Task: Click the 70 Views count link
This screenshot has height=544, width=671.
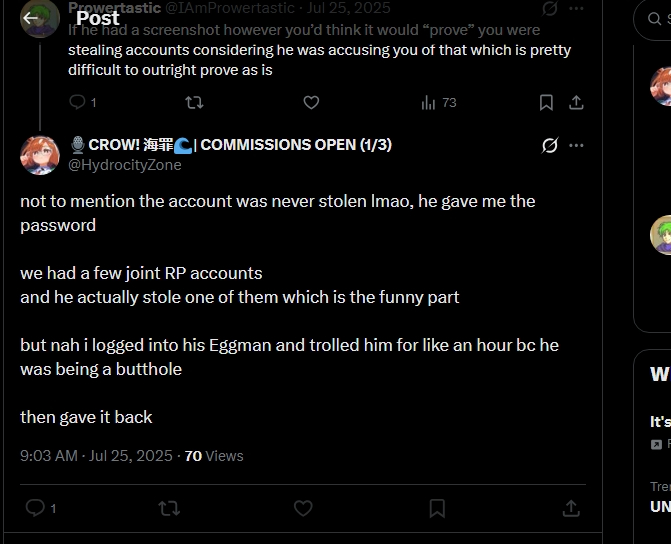Action: point(214,456)
